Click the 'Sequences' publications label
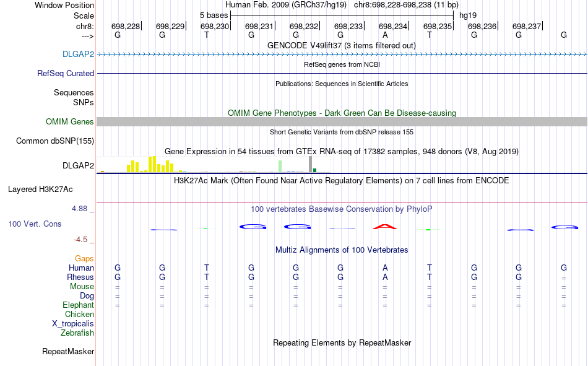The height and width of the screenshot is (366, 588). tap(74, 92)
